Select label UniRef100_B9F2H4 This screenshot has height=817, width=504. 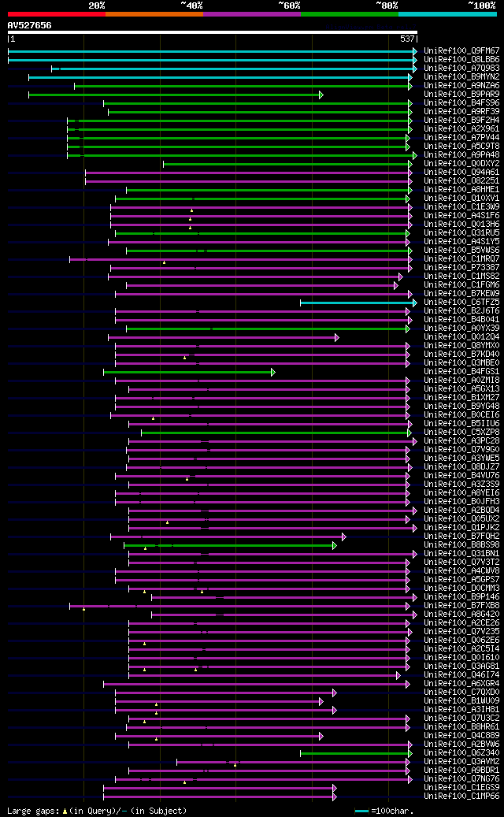pos(461,121)
